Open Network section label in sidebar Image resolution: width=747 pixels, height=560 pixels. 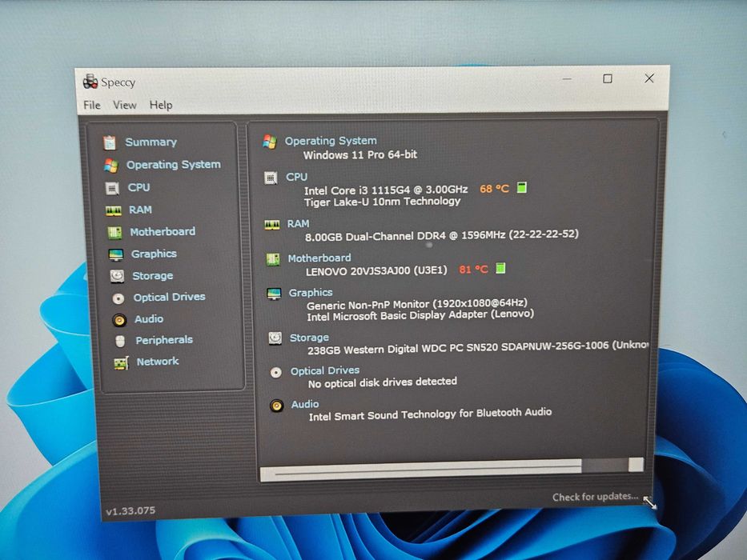pos(158,362)
